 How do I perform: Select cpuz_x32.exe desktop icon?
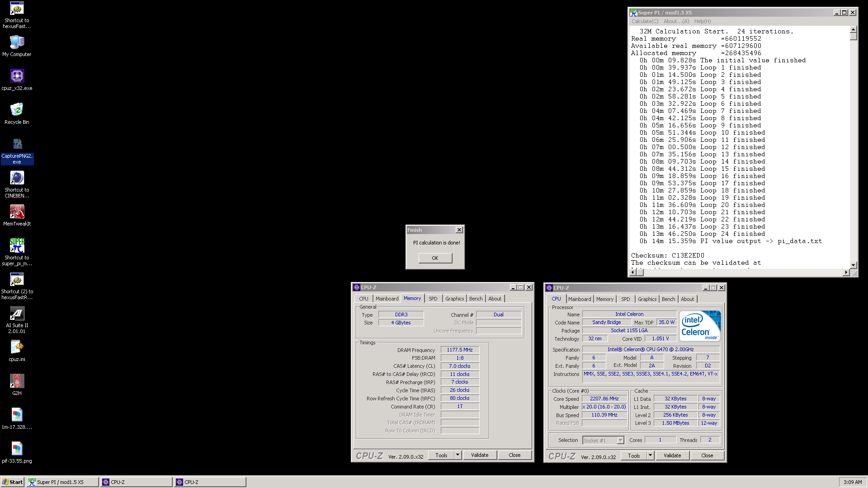click(x=17, y=80)
